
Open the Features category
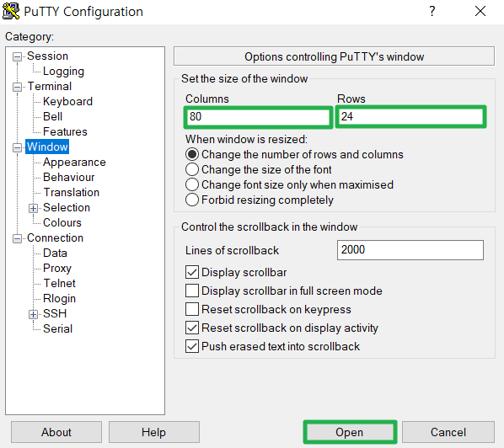click(x=65, y=131)
